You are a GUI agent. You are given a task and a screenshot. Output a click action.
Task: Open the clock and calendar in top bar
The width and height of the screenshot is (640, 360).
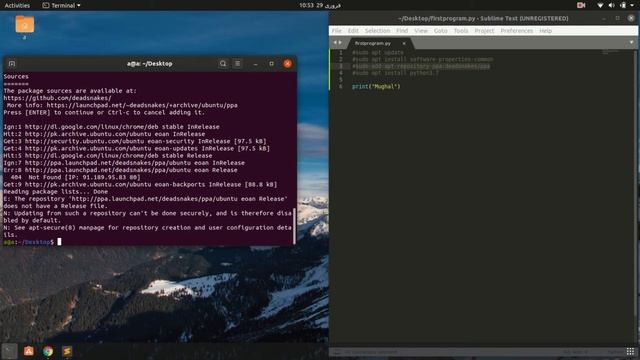[320, 5]
